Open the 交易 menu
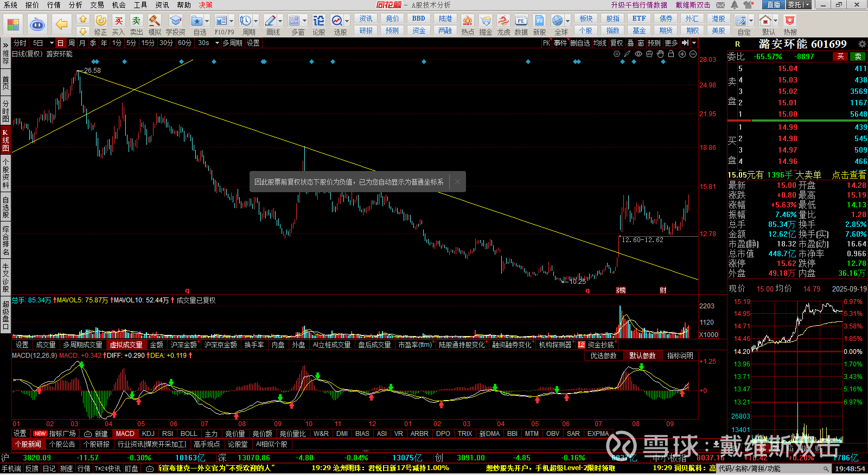 pyautogui.click(x=97, y=5)
